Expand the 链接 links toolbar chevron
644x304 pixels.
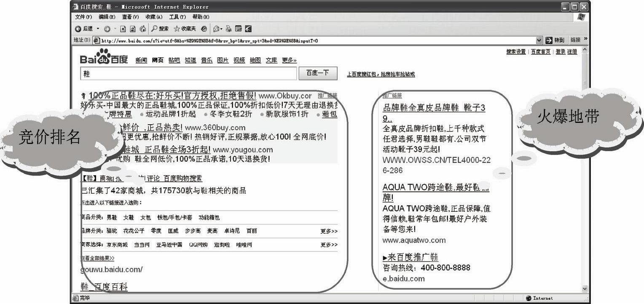[585, 40]
